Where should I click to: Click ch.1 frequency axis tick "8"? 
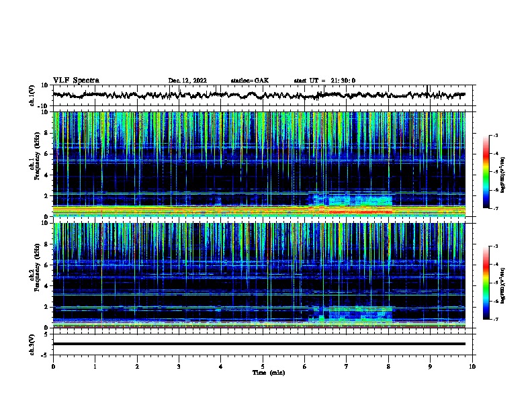(46, 133)
